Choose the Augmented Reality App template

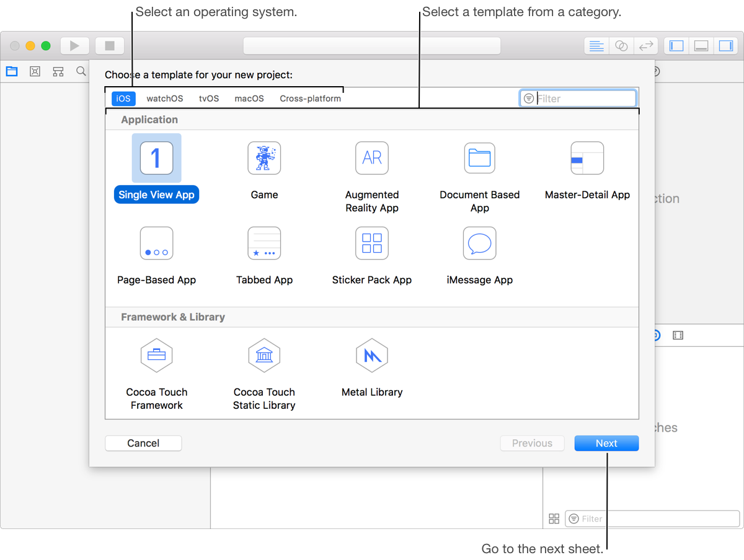[372, 158]
